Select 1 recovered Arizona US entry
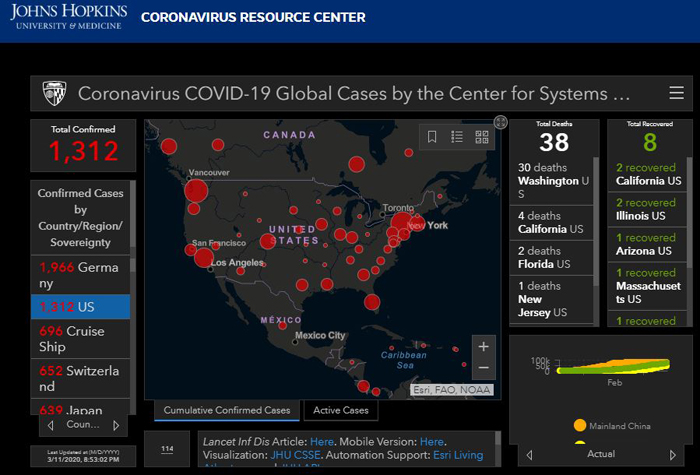Viewport: 700px width, 475px height. [x=647, y=244]
